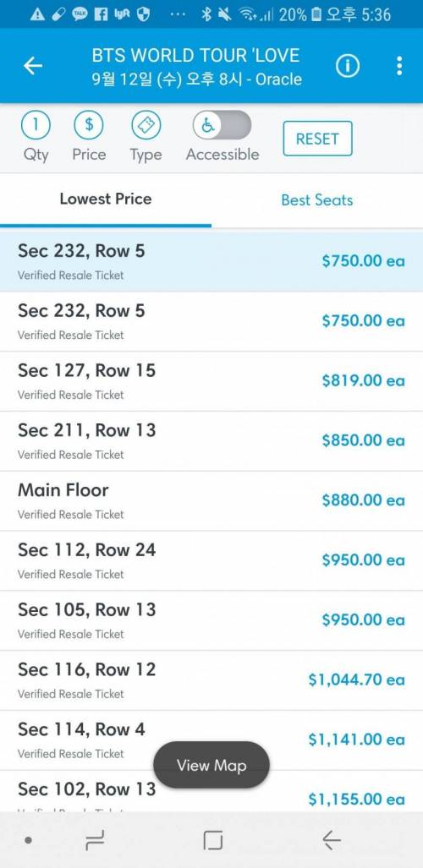
Task: Select the Sec 116, Row 12 ticket
Action: pos(211,680)
